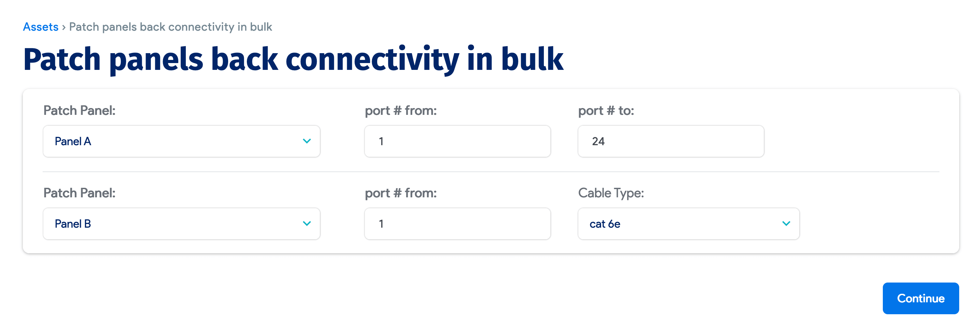Select the Panel A text inside the dropdown
The height and width of the screenshot is (334, 980).
tap(73, 141)
